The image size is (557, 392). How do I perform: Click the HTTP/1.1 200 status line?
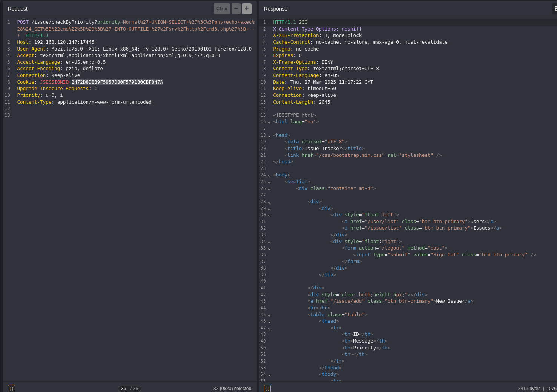290,22
